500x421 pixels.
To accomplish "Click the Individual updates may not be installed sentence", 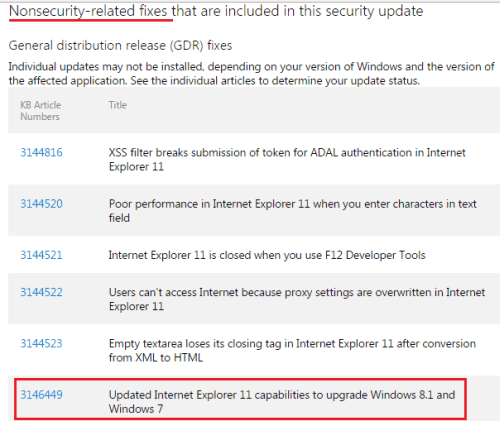I will click(251, 74).
